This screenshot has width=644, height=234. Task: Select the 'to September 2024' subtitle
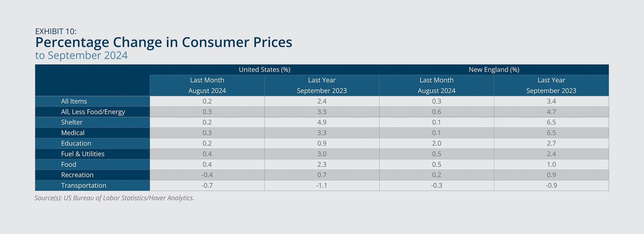pos(82,56)
